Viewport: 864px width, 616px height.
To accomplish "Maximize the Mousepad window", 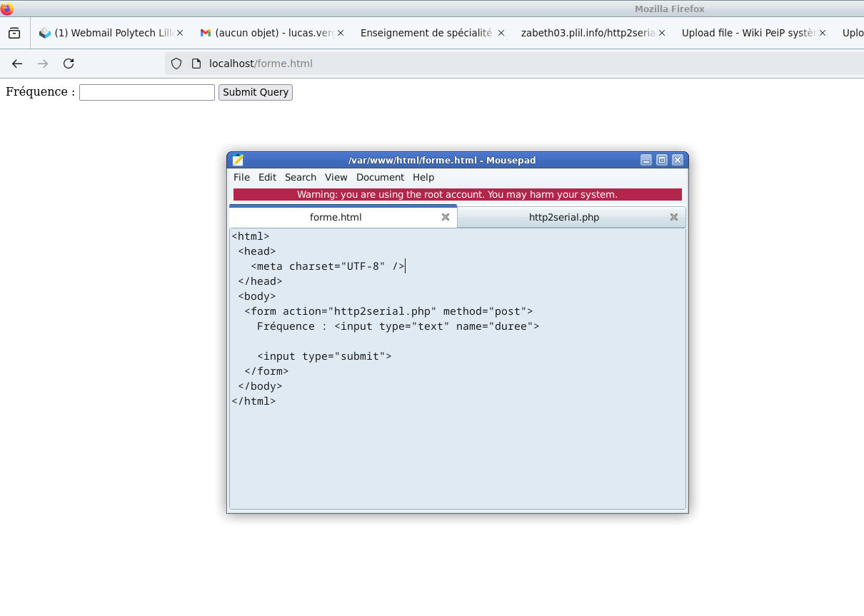I will 662,160.
